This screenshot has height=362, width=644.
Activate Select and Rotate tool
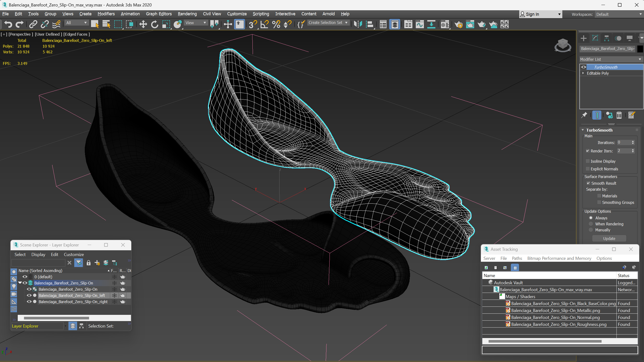[154, 24]
